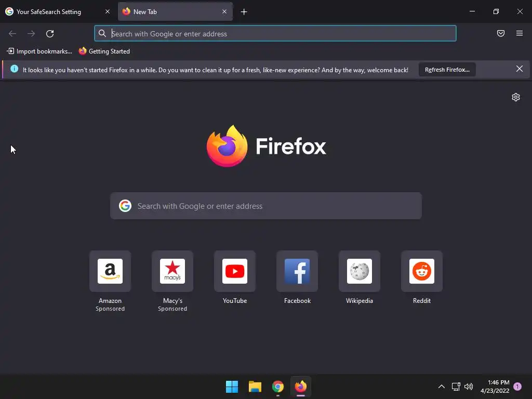Image resolution: width=532 pixels, height=399 pixels.
Task: Click the Refresh Firefox... button
Action: (447, 70)
